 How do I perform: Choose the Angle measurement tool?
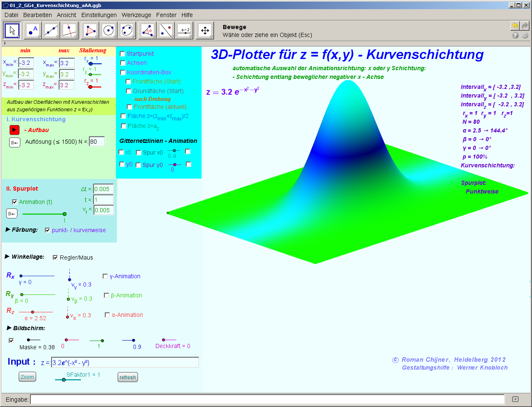[x=147, y=30]
